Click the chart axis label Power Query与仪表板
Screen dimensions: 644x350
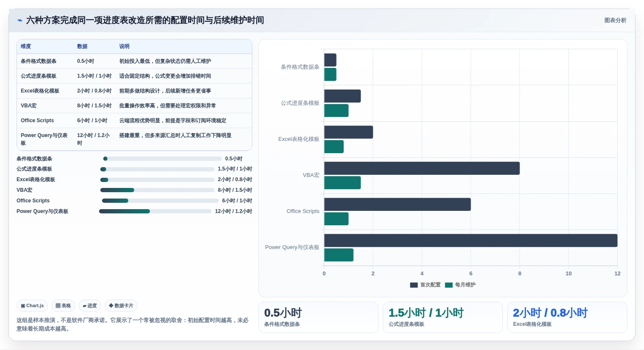(292, 247)
